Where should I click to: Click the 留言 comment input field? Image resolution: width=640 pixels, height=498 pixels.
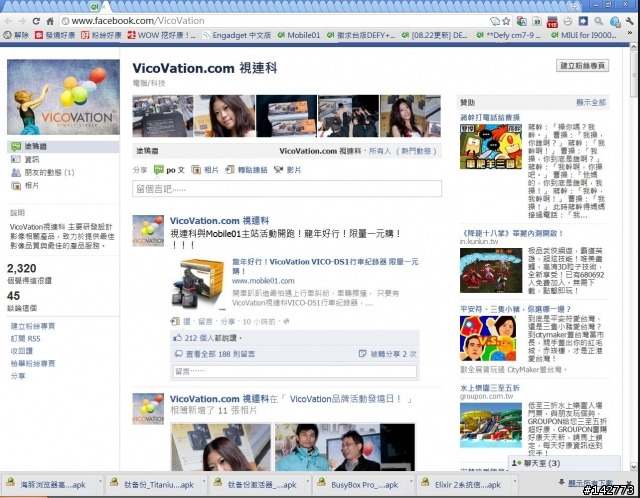click(295, 372)
